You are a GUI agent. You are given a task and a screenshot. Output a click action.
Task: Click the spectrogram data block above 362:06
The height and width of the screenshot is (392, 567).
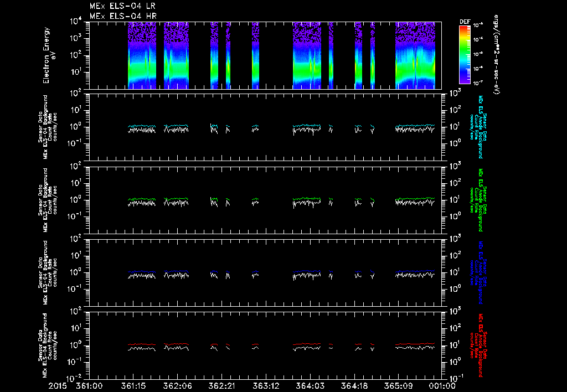click(176, 55)
